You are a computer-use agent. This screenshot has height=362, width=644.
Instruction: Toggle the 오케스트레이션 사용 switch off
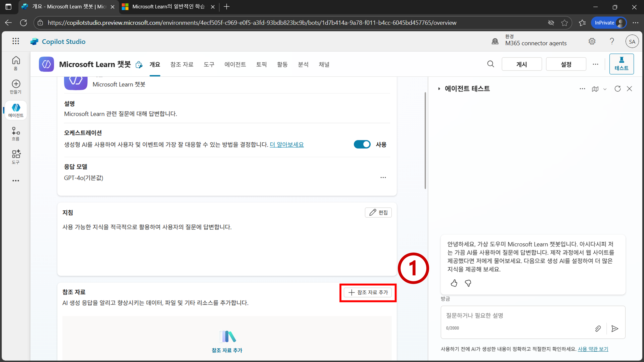(362, 144)
